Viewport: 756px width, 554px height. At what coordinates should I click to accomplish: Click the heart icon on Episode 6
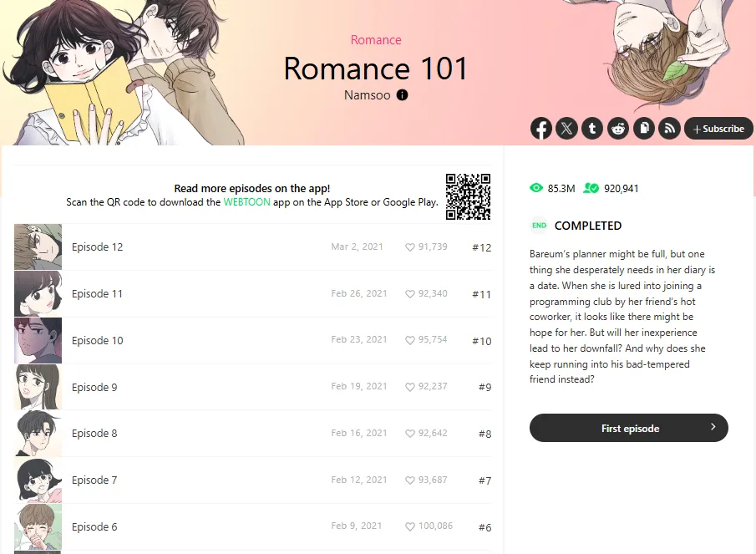[410, 527]
